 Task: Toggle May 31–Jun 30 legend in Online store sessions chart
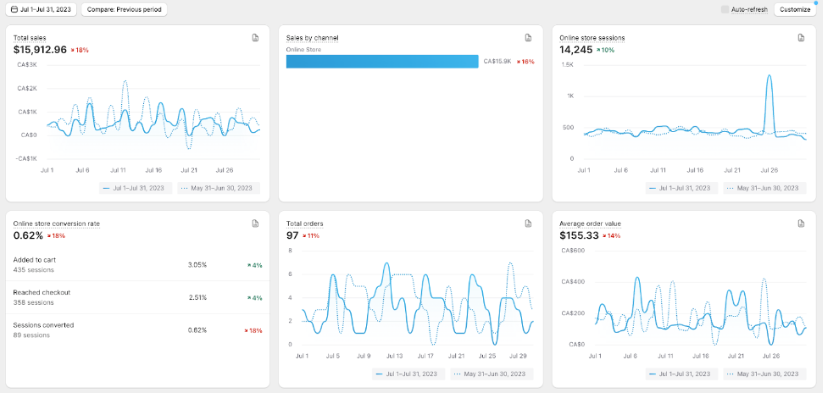click(765, 188)
